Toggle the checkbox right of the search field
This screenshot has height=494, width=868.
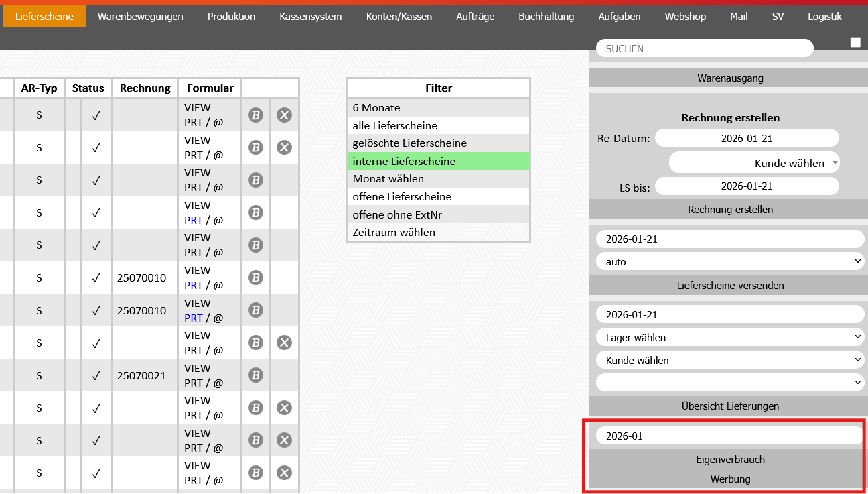point(855,42)
